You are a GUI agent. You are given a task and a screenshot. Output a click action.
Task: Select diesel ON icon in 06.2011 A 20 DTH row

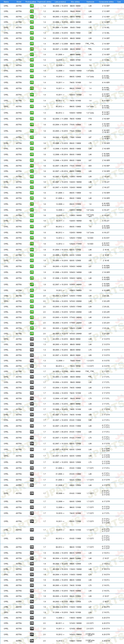point(32,623)
